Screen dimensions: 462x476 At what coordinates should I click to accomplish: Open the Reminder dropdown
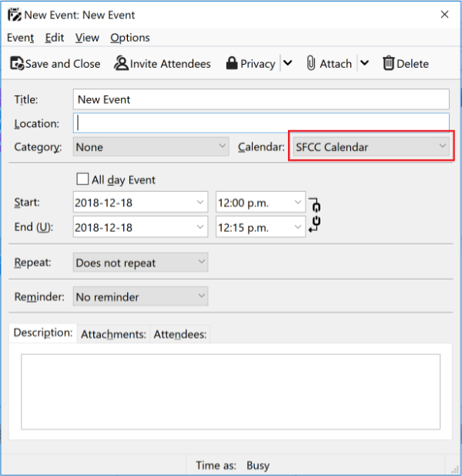140,297
